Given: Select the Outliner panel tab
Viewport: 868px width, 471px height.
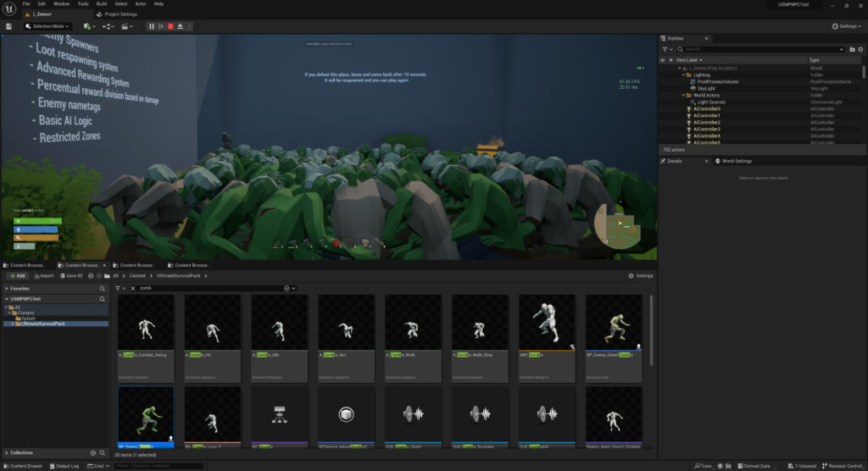Looking at the screenshot, I should coord(676,38).
